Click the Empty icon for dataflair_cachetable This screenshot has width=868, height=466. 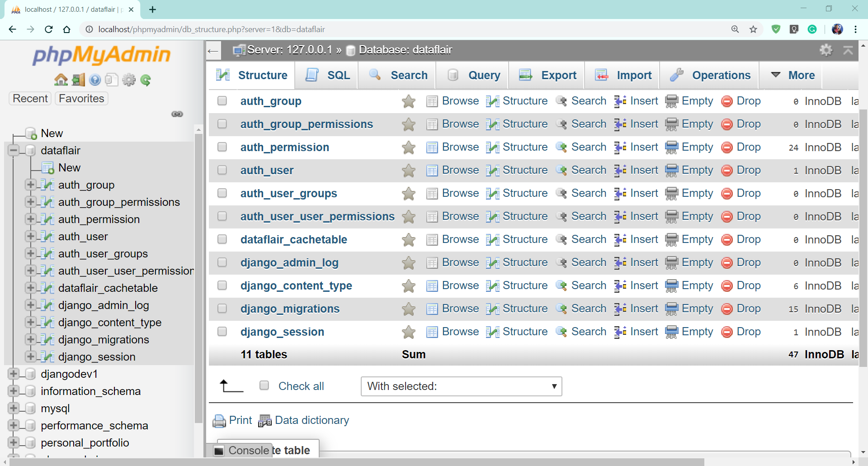pos(671,239)
